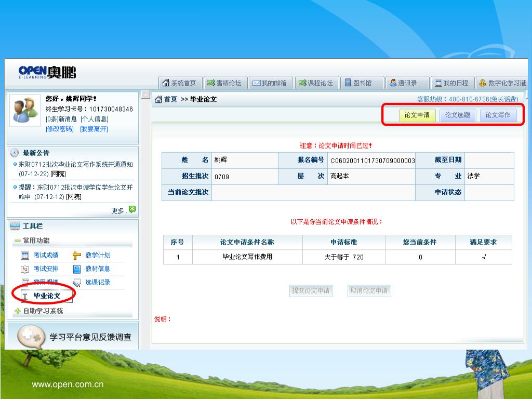Select the 高起本 level value
This screenshot has width=532, height=399.
[x=340, y=176]
